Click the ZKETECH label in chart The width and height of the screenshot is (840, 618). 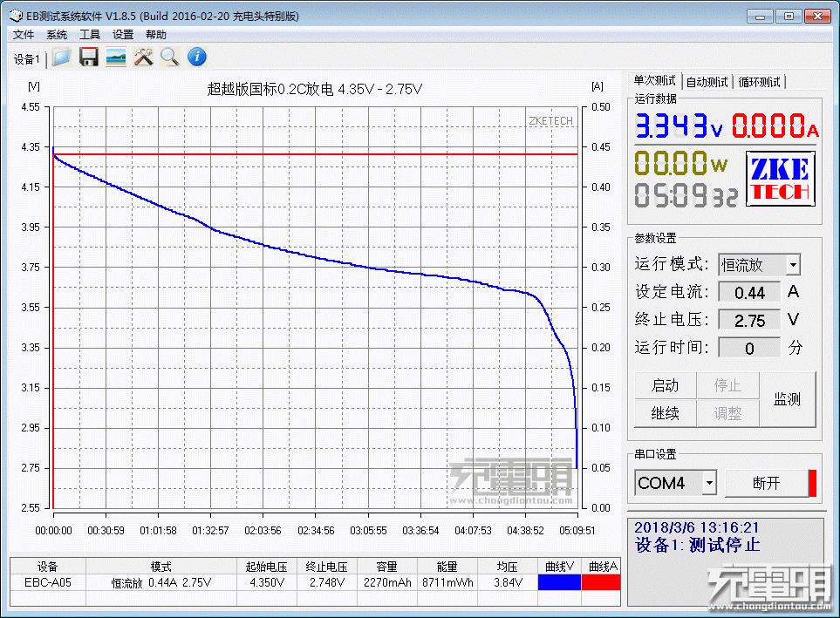(x=550, y=121)
